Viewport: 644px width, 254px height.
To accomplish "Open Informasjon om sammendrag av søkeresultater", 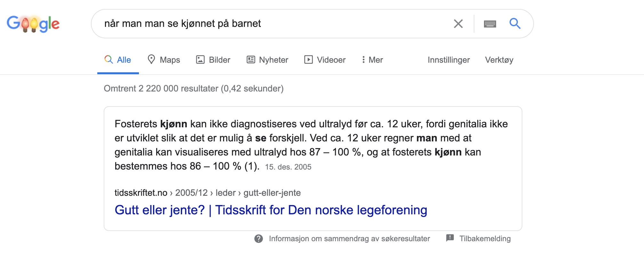I will click(x=349, y=239).
